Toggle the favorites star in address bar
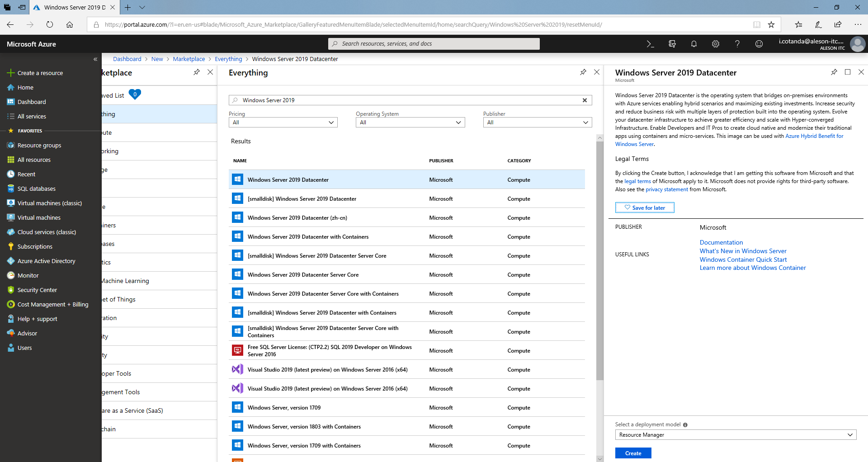The height and width of the screenshot is (462, 868). (x=772, y=24)
